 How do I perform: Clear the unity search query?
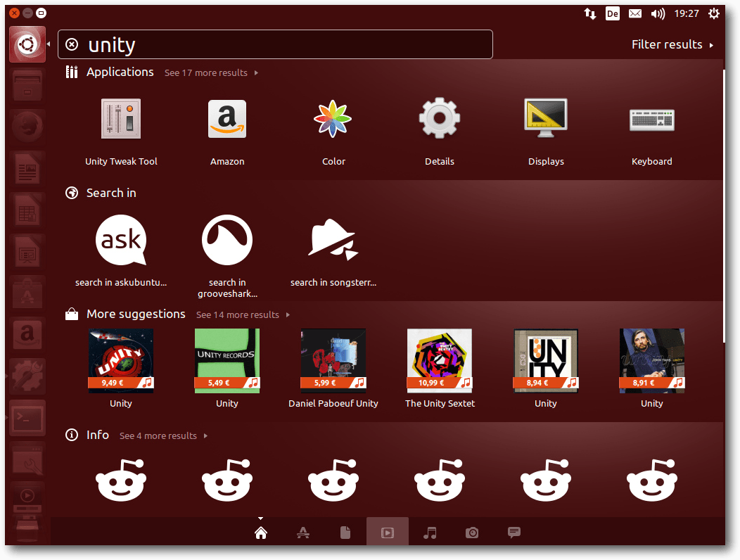point(72,44)
